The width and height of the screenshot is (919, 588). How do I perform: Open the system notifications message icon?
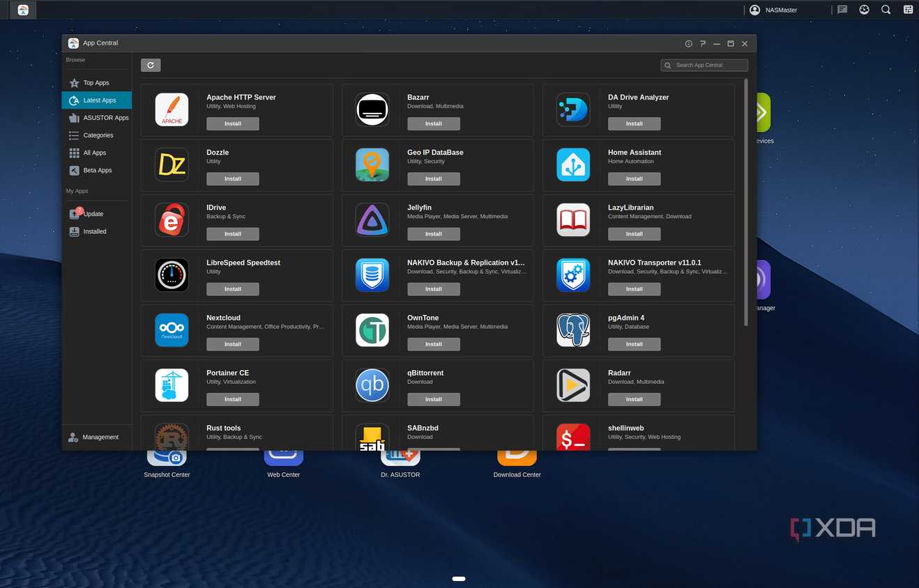(x=842, y=10)
